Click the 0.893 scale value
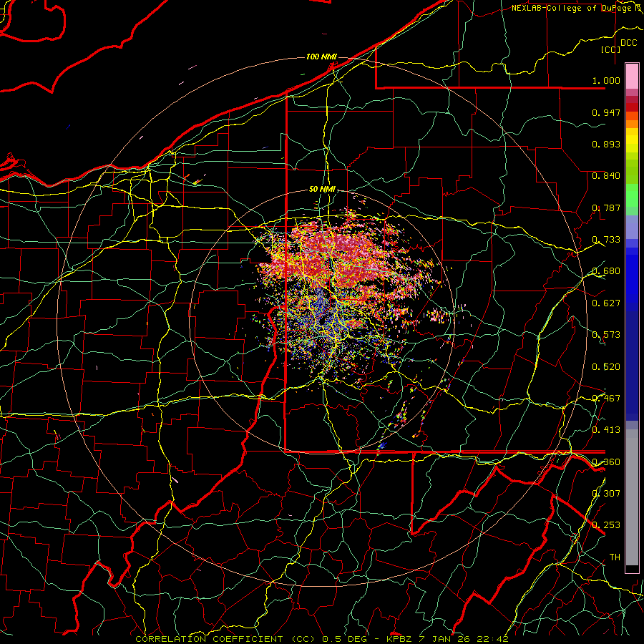 606,144
